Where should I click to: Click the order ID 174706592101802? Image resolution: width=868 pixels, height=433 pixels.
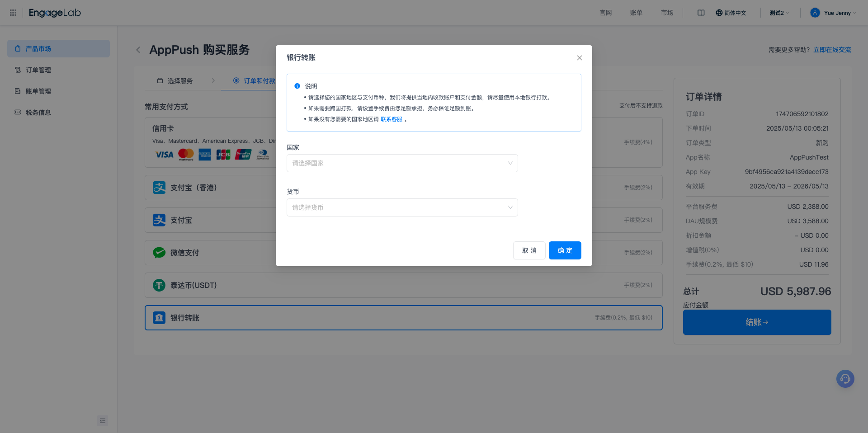(802, 114)
